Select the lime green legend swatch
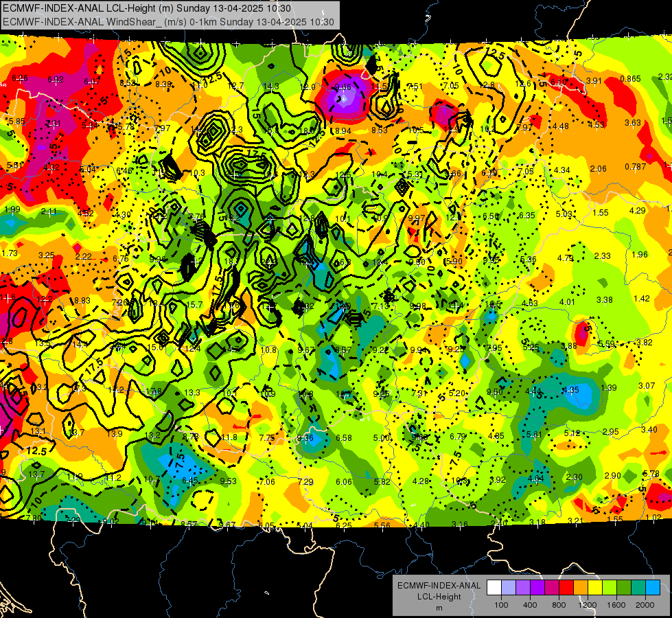The width and height of the screenshot is (672, 618). (610, 587)
